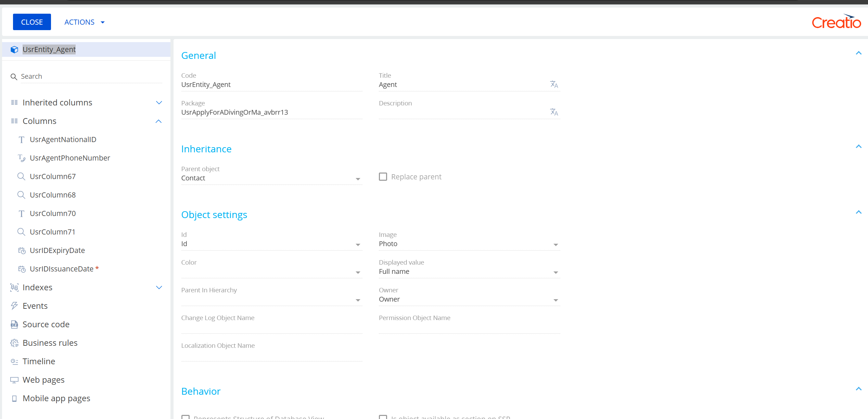Open the Parent In Hierarchy dropdown
Viewport: 868px width, 419px height.
pyautogui.click(x=358, y=300)
